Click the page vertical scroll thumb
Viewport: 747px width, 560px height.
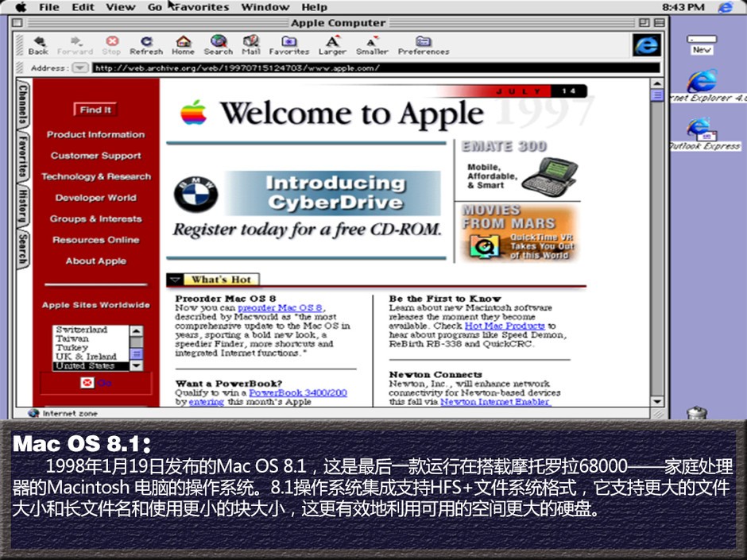[x=657, y=95]
